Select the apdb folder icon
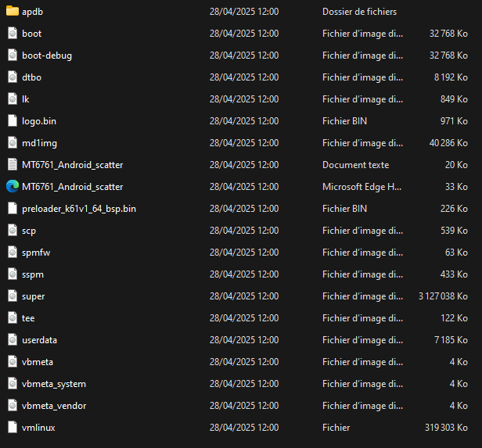 point(13,11)
